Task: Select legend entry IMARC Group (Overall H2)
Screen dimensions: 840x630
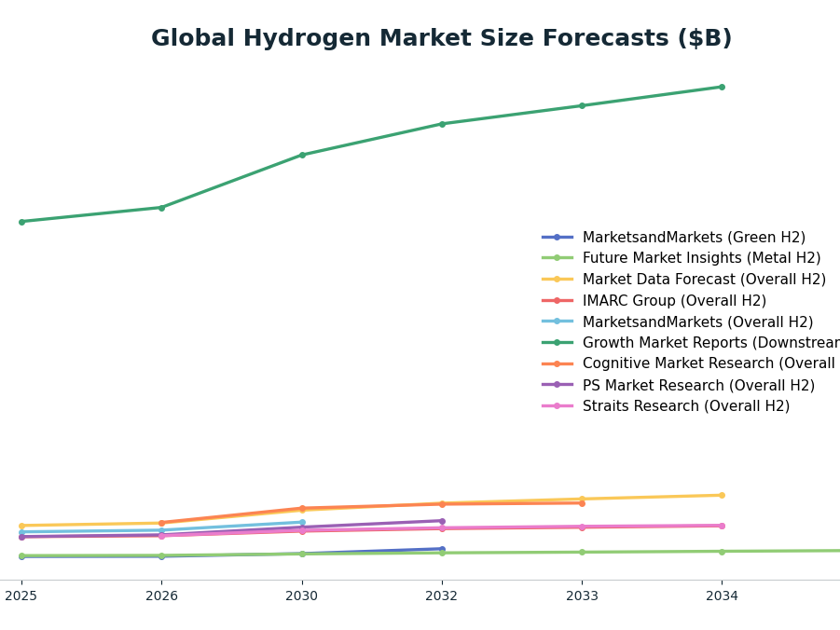Action: (674, 301)
